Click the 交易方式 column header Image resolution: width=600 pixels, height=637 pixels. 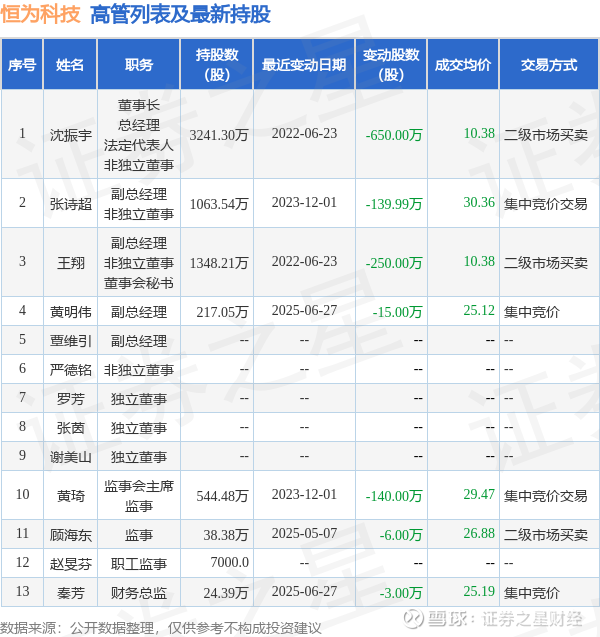[x=549, y=65]
